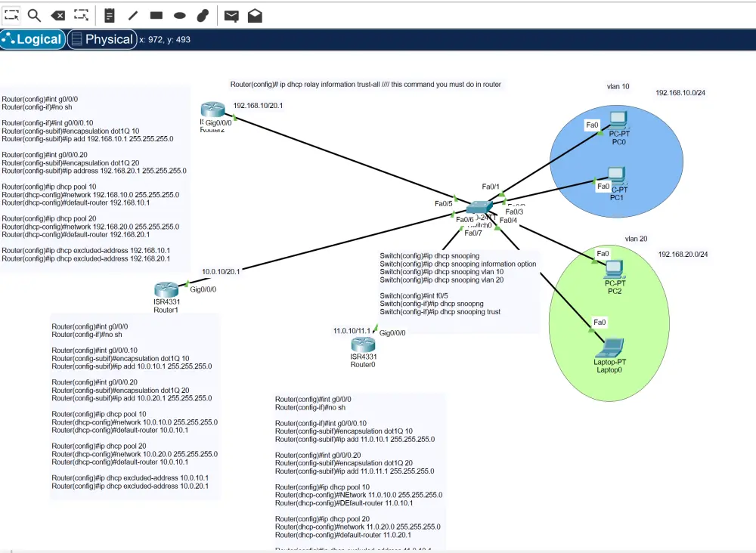Select the Resize Shape tool
Screen dimensions: 756x553
(x=81, y=15)
